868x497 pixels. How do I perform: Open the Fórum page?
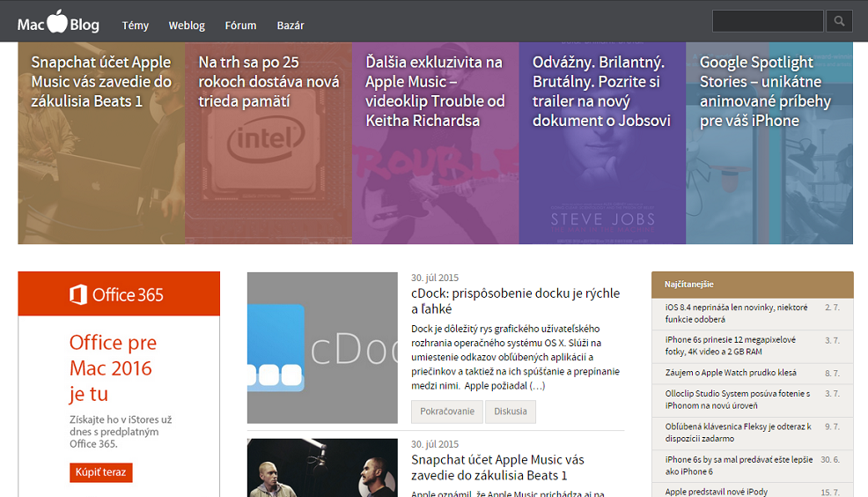click(240, 26)
